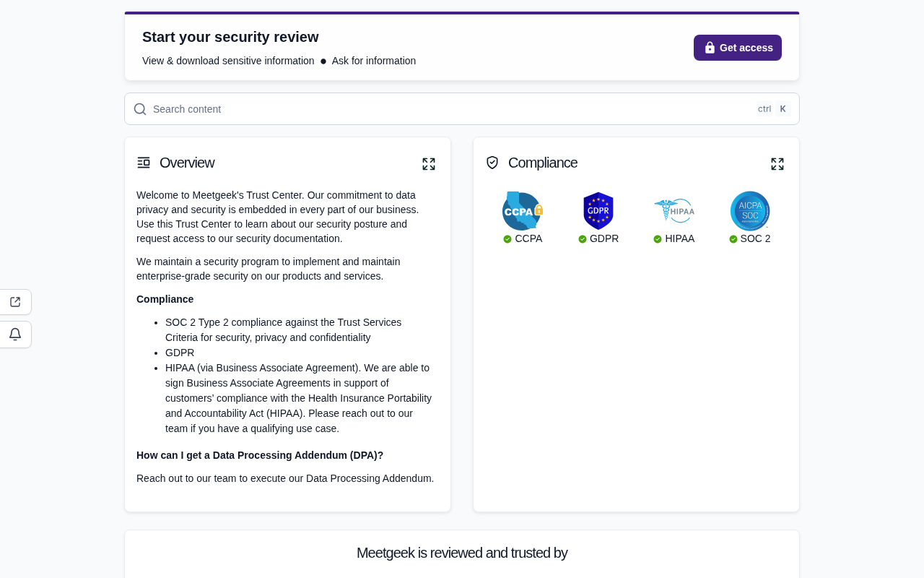Click the Get access button
924x578 pixels.
737,48
